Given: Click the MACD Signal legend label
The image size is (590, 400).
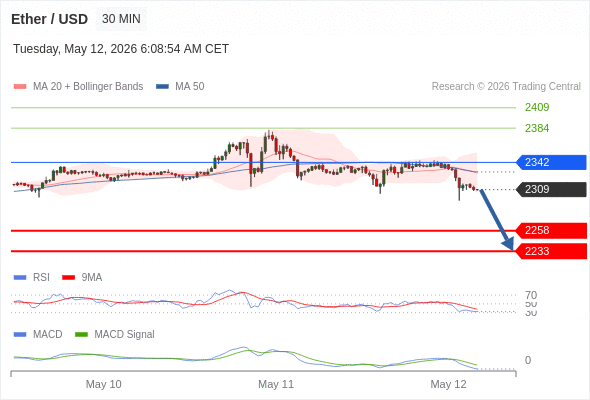Looking at the screenshot, I should point(125,335).
